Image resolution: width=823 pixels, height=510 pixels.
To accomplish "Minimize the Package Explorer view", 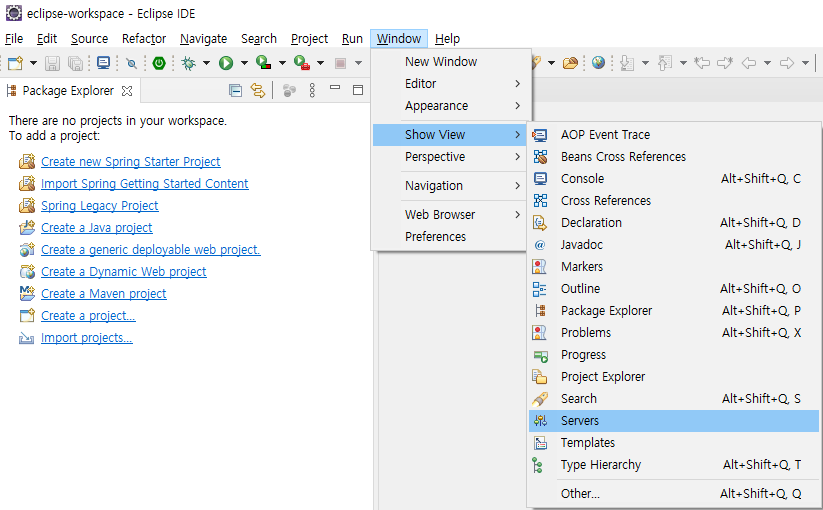I will (335, 88).
